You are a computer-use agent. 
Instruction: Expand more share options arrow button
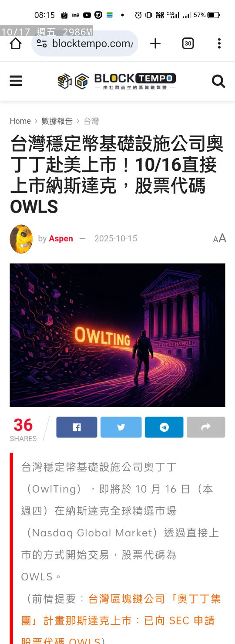pos(206,427)
